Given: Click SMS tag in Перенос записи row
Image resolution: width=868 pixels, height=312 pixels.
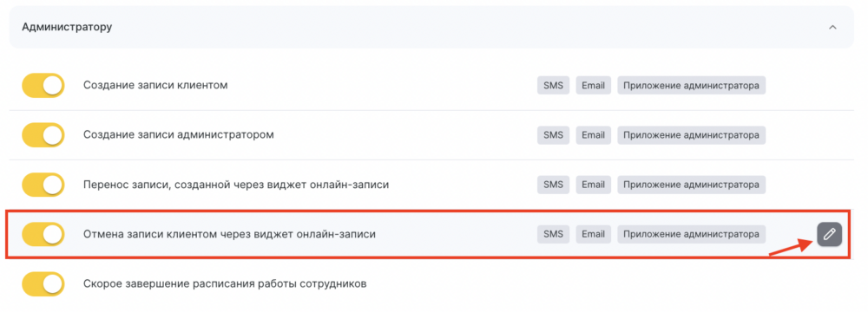Looking at the screenshot, I should 553,185.
